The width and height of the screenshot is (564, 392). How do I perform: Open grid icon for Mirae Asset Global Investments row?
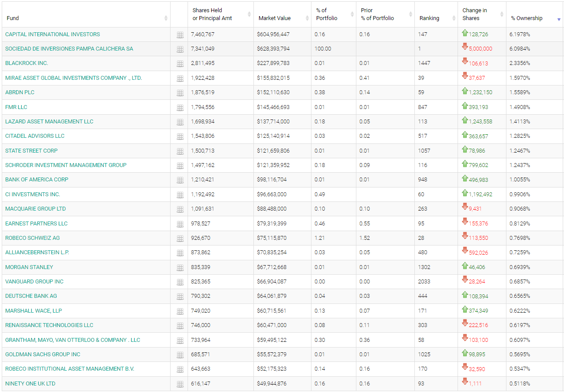[x=180, y=78]
